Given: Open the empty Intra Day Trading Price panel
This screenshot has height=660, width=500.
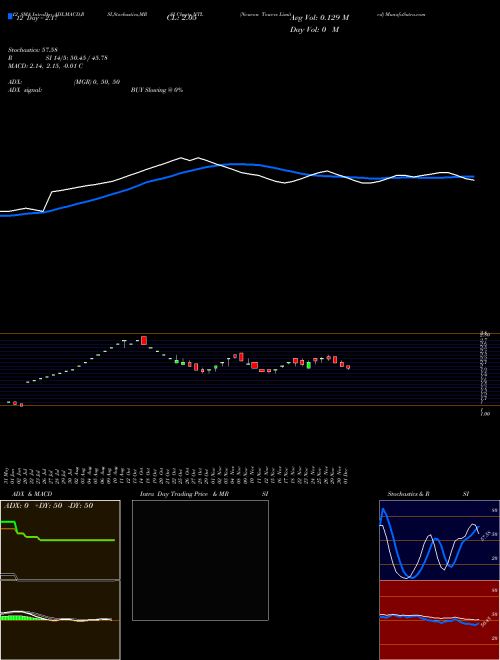Looking at the screenshot, I should coord(200,560).
